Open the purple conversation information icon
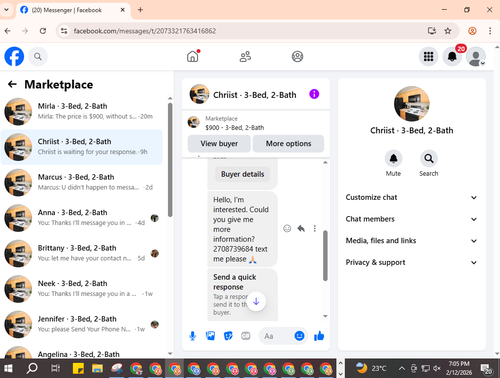This screenshot has width=500, height=378. tap(314, 94)
